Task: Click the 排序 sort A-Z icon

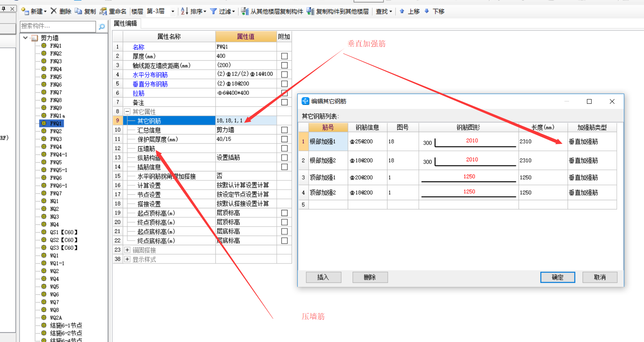Action: click(184, 11)
